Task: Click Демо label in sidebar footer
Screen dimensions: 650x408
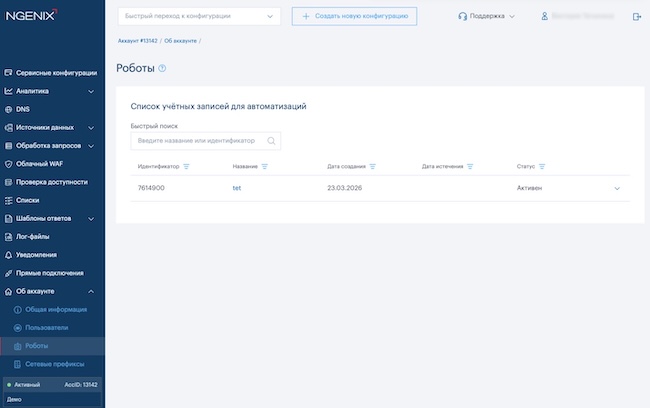Action: pyautogui.click(x=14, y=400)
